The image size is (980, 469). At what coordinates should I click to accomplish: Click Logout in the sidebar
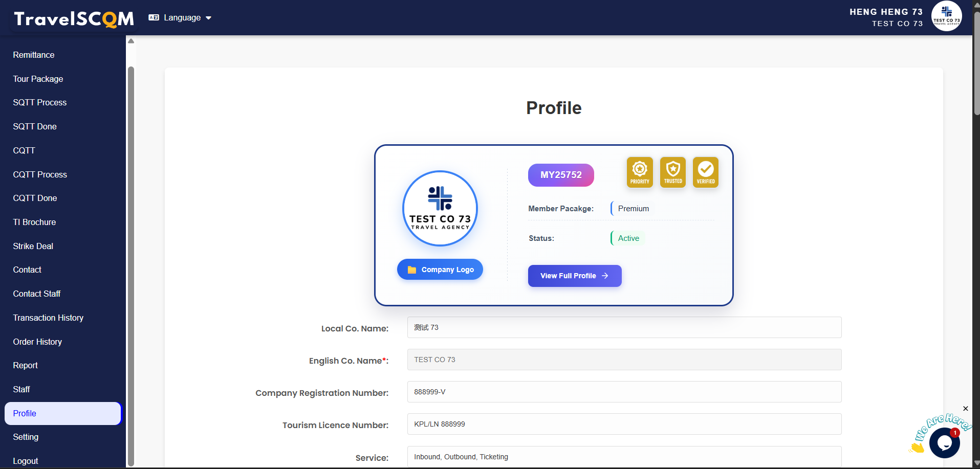[26, 461]
